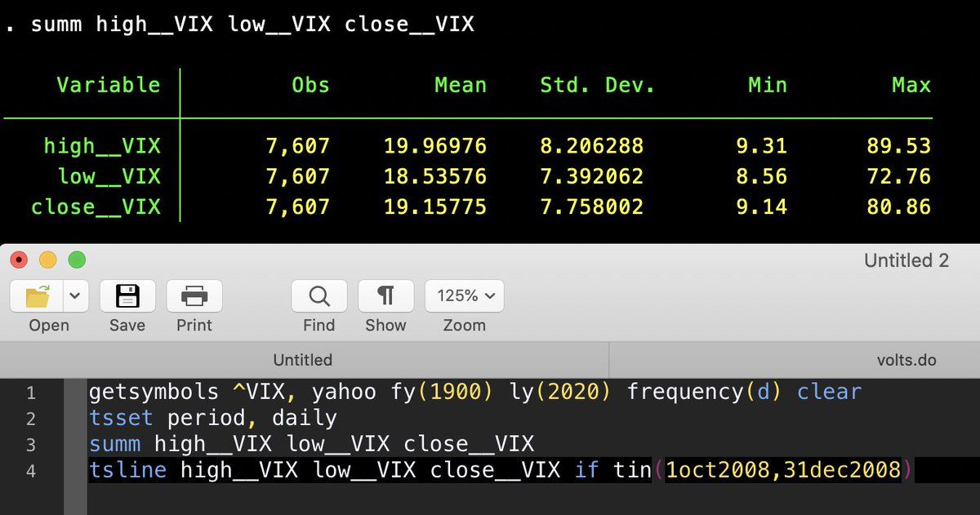The image size is (980, 515).
Task: Click the clear keyword on line 1
Action: pos(829,392)
